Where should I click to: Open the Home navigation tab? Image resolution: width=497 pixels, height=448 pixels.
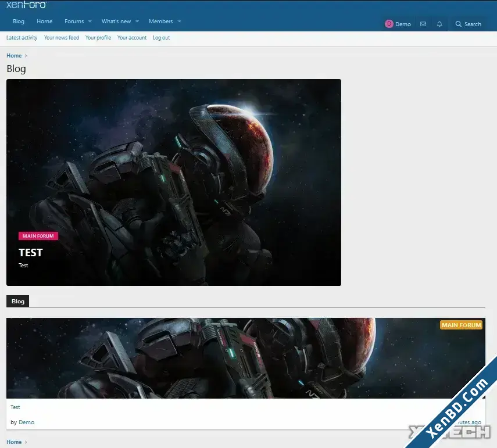click(x=44, y=21)
